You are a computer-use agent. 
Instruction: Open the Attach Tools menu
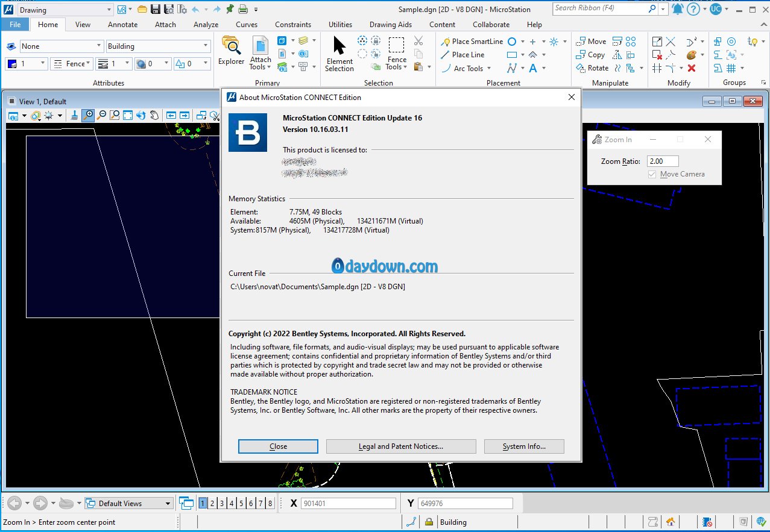point(260,53)
